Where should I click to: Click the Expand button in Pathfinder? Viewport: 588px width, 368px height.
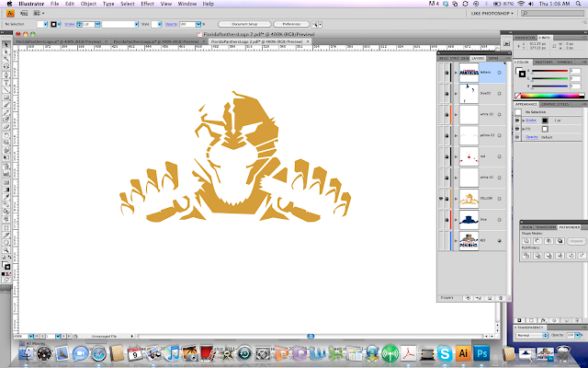click(576, 241)
